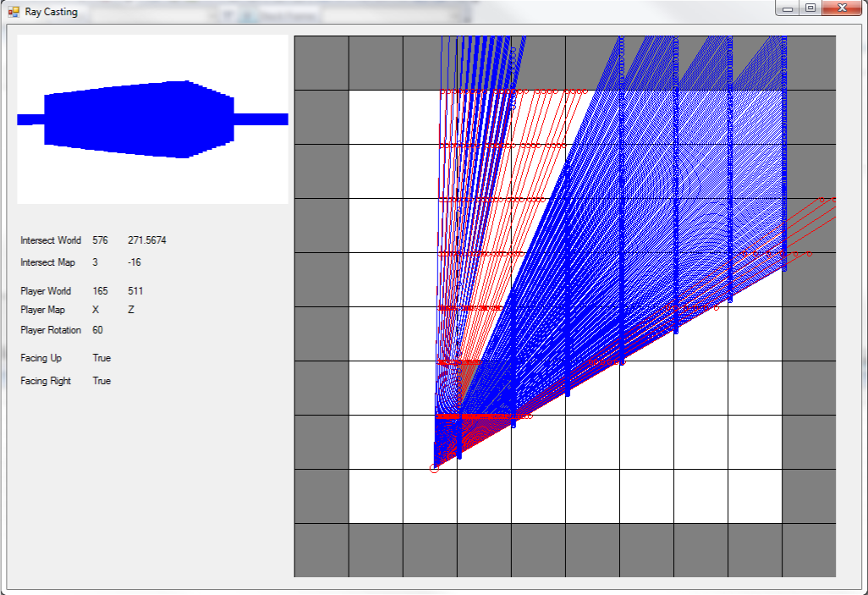Click the 3D first-person render preview panel
Screen dimensions: 868x595
point(152,118)
